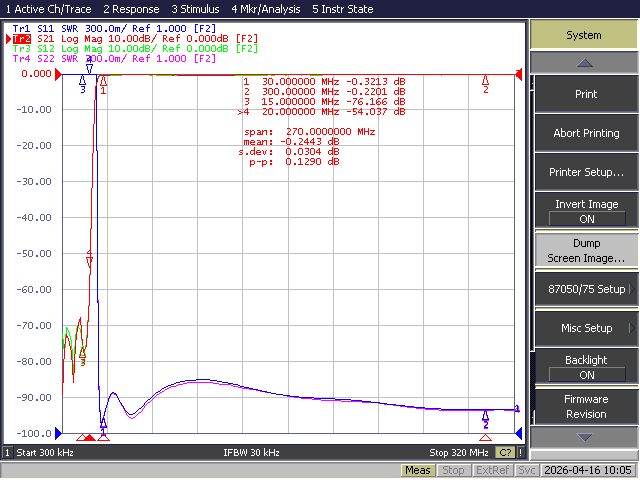Expand the Misc Setup submenu
Screen dimensions: 640x480
586,328
